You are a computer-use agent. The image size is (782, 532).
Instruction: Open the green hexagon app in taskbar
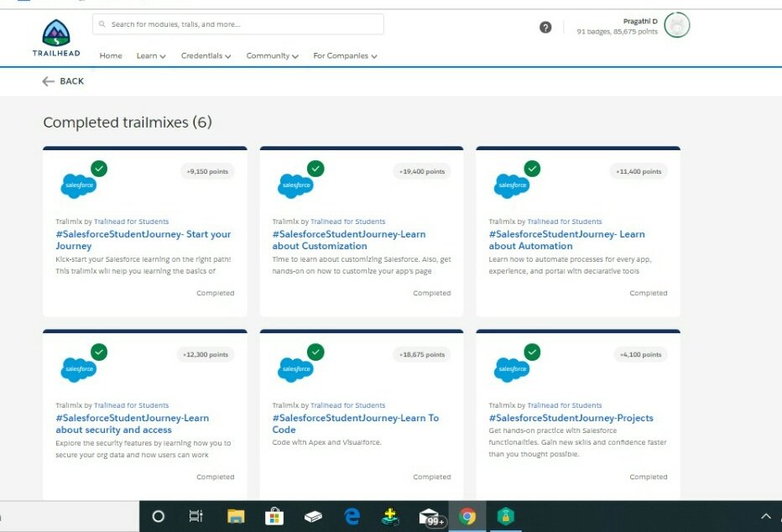tap(506, 517)
